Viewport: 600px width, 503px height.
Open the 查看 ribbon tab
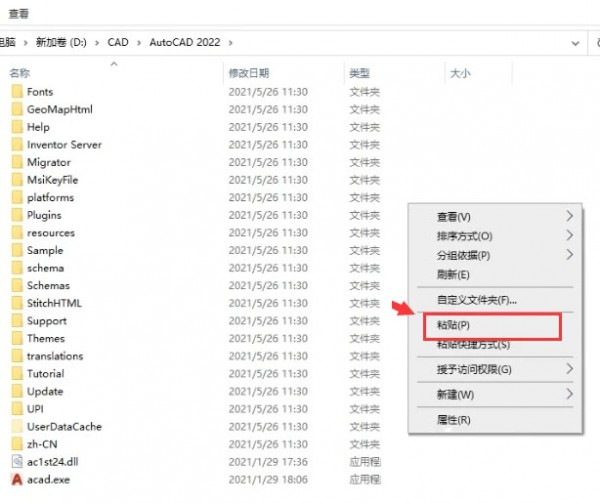click(19, 14)
